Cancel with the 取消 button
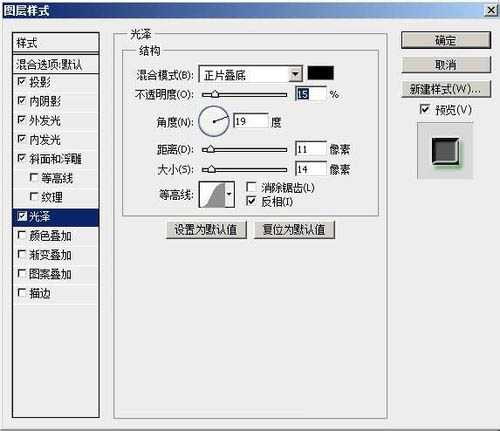This screenshot has width=500, height=431. point(446,64)
